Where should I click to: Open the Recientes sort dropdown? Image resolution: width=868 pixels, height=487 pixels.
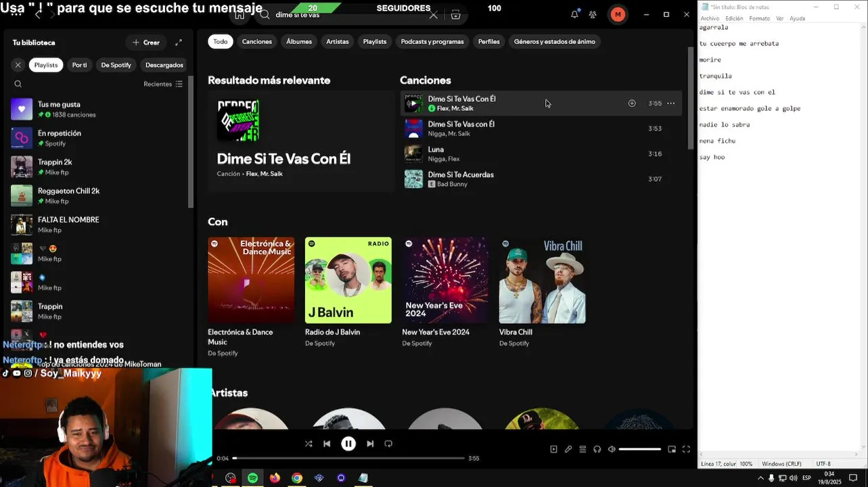pos(163,84)
